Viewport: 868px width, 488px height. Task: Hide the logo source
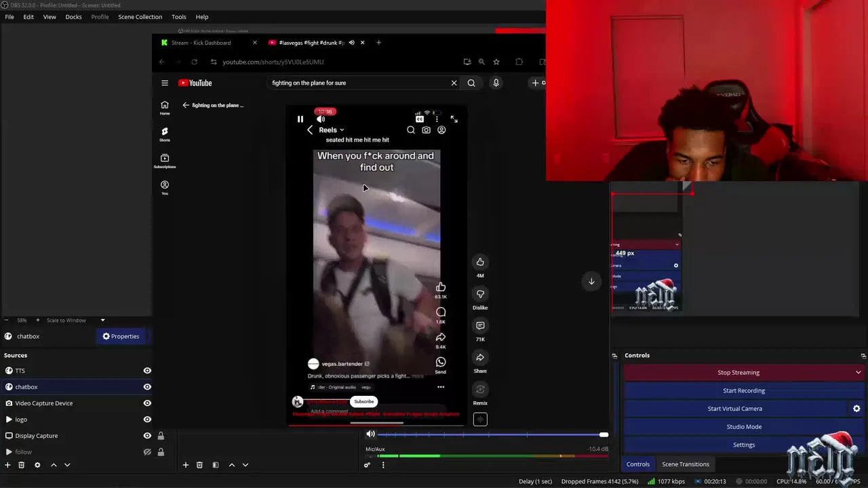click(x=147, y=420)
